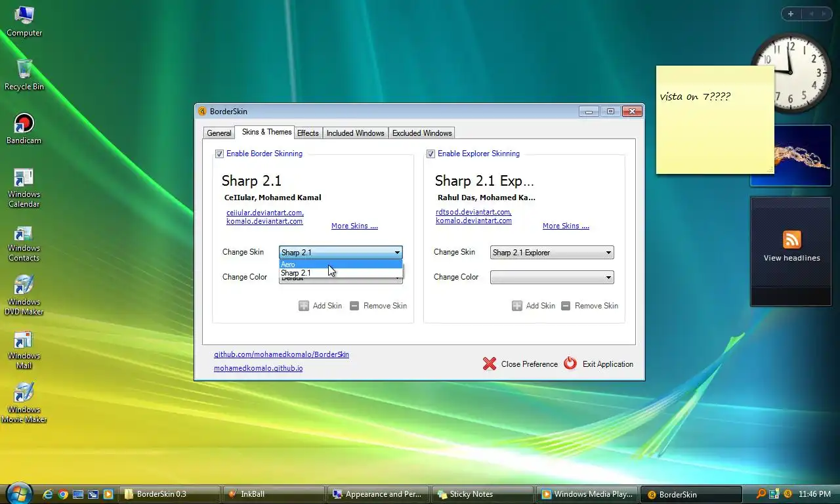Toggle Enable Border Skinning checkbox
The image size is (840, 504).
(x=219, y=154)
